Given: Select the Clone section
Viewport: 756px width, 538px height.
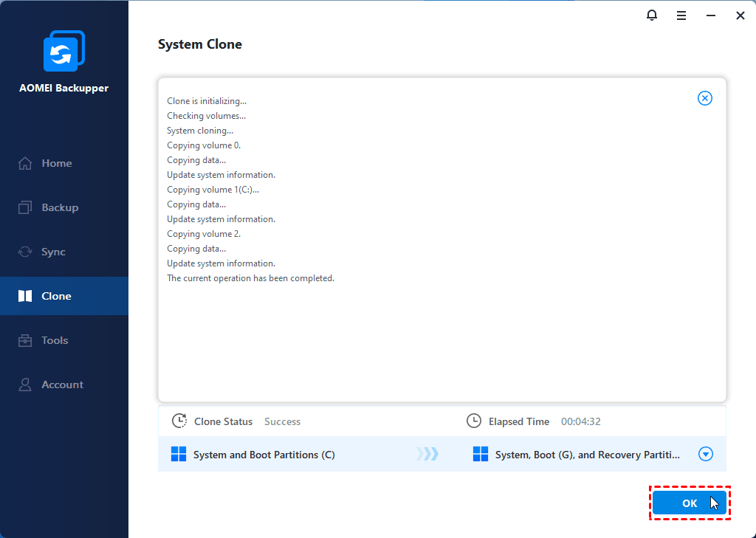Looking at the screenshot, I should coord(64,296).
